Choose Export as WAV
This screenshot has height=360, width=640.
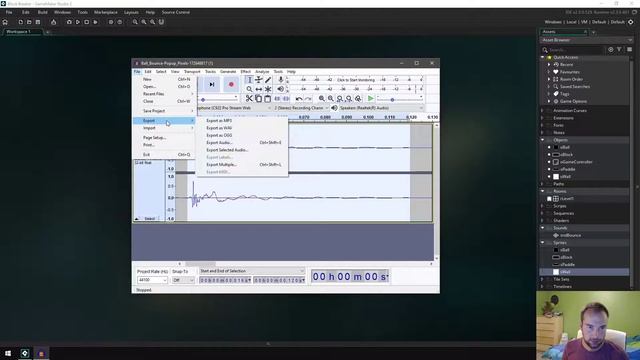point(219,128)
